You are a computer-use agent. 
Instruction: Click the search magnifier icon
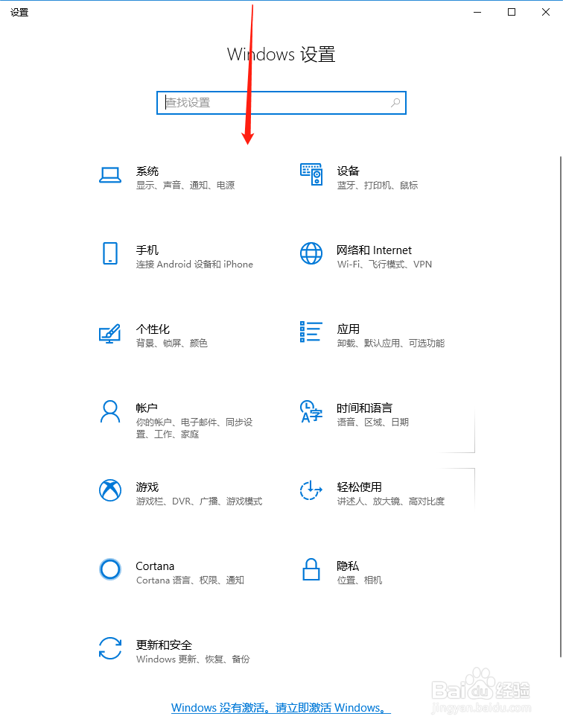[395, 103]
